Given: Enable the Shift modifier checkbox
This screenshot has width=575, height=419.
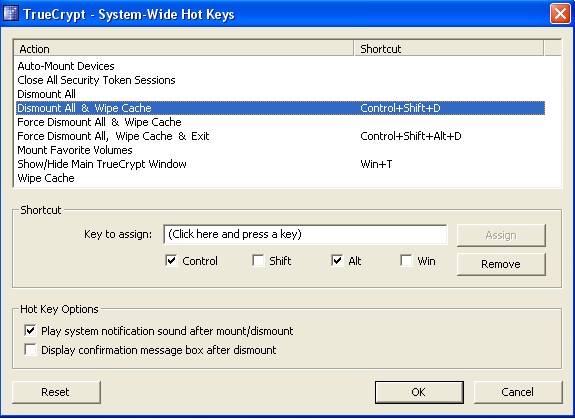Looking at the screenshot, I should pos(258,261).
